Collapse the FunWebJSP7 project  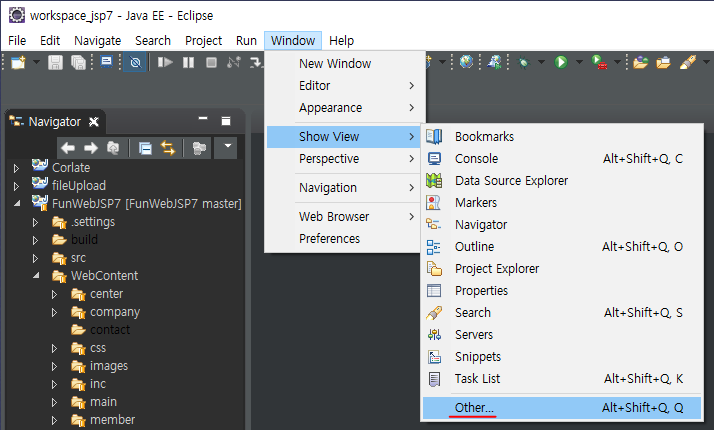17,204
